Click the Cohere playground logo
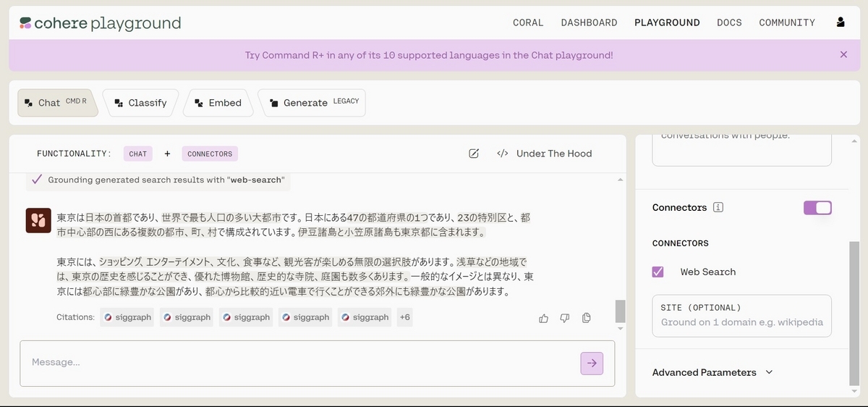The width and height of the screenshot is (868, 407). pos(101,23)
